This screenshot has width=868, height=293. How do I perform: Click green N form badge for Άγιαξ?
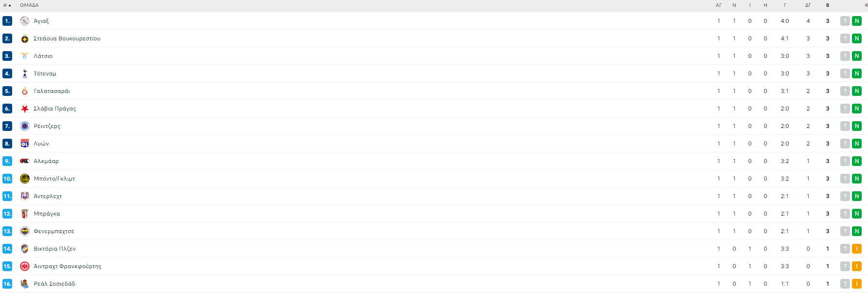pos(857,21)
